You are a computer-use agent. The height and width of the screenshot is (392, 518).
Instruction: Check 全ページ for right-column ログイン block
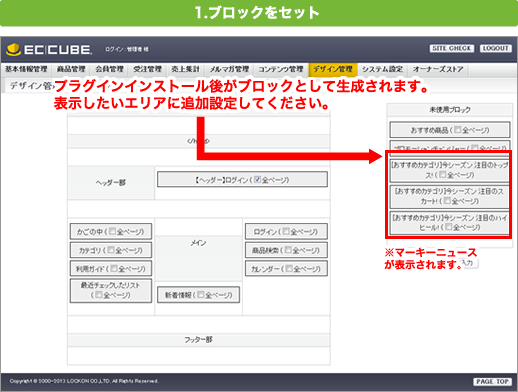[x=286, y=231]
